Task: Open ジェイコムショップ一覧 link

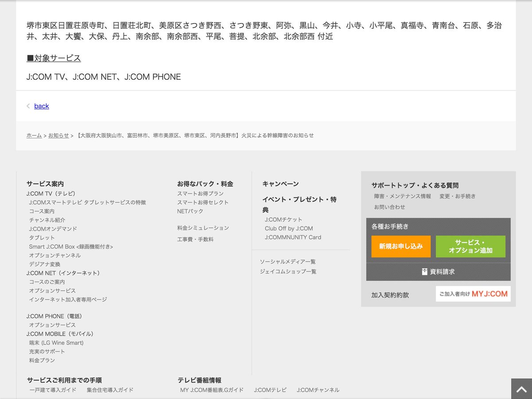Action: 288,271
